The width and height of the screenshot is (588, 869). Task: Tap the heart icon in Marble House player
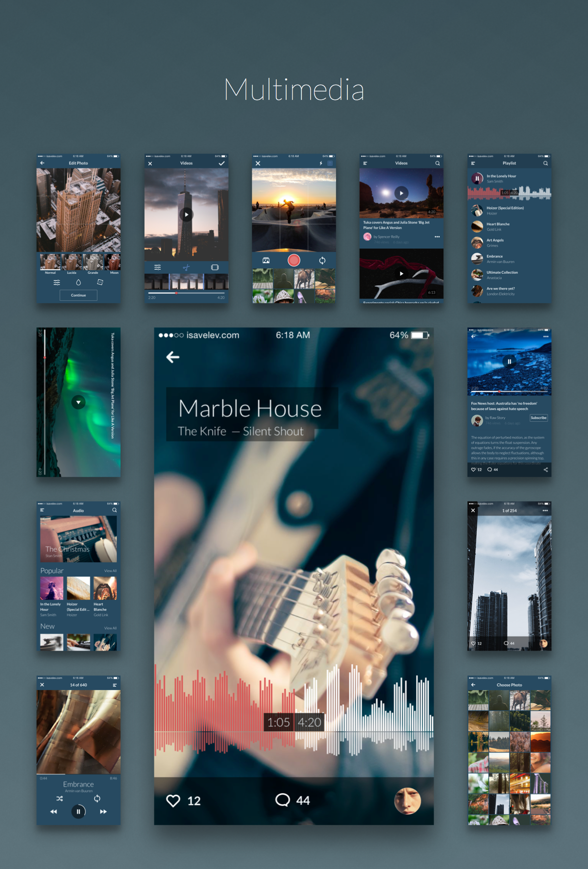[173, 800]
